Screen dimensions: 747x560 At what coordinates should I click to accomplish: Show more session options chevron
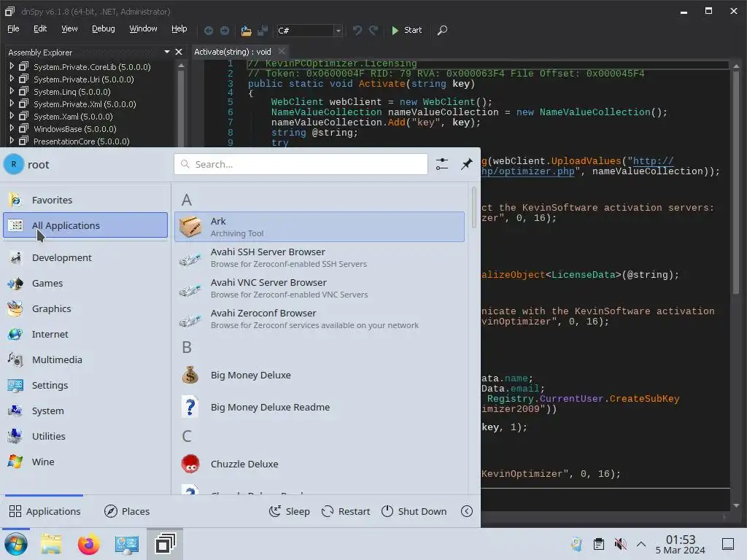(x=467, y=511)
